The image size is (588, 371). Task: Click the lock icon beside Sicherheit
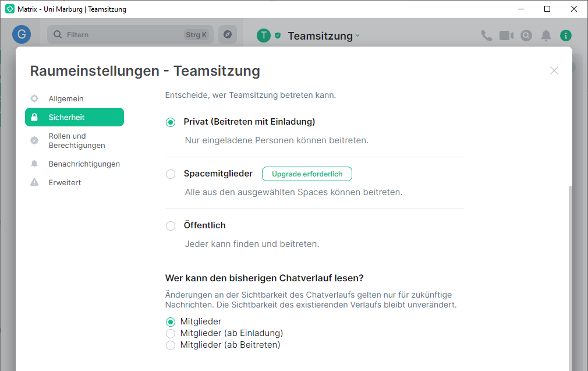(x=34, y=117)
